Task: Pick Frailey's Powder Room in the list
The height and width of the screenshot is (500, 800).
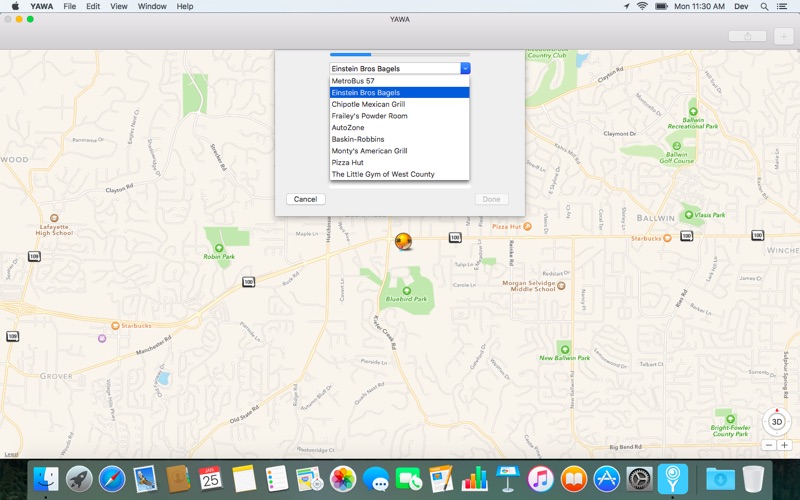Action: coord(399,116)
